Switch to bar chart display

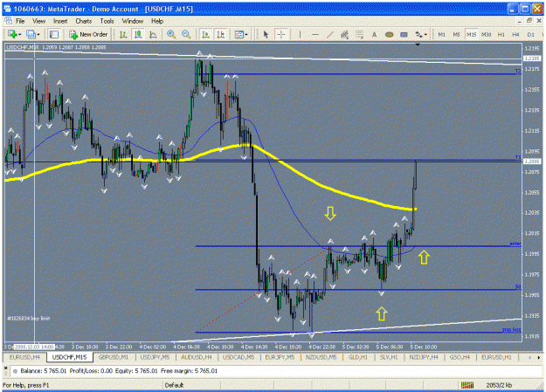123,34
